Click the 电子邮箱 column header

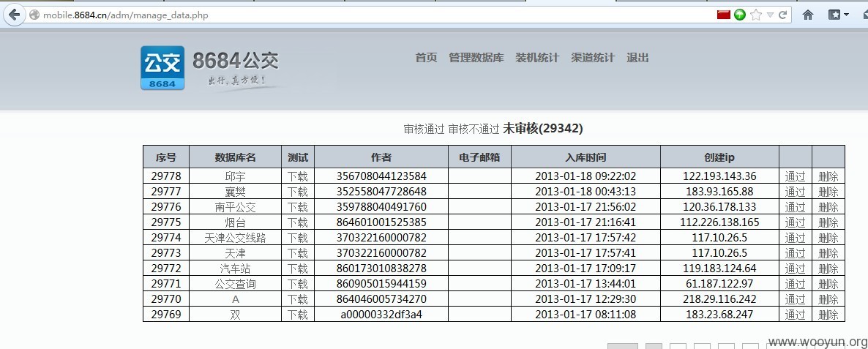coord(480,157)
